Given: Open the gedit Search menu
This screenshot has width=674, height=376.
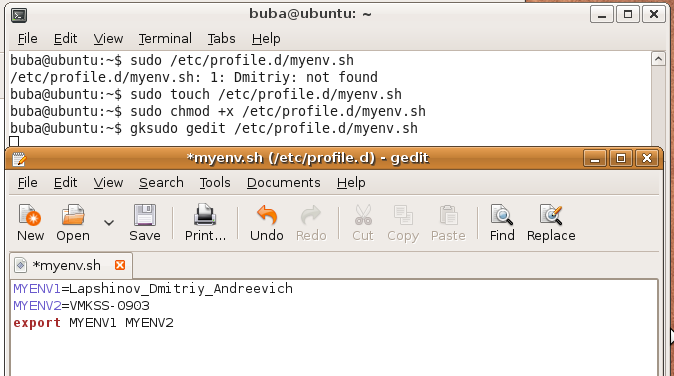Looking at the screenshot, I should pyautogui.click(x=161, y=183).
